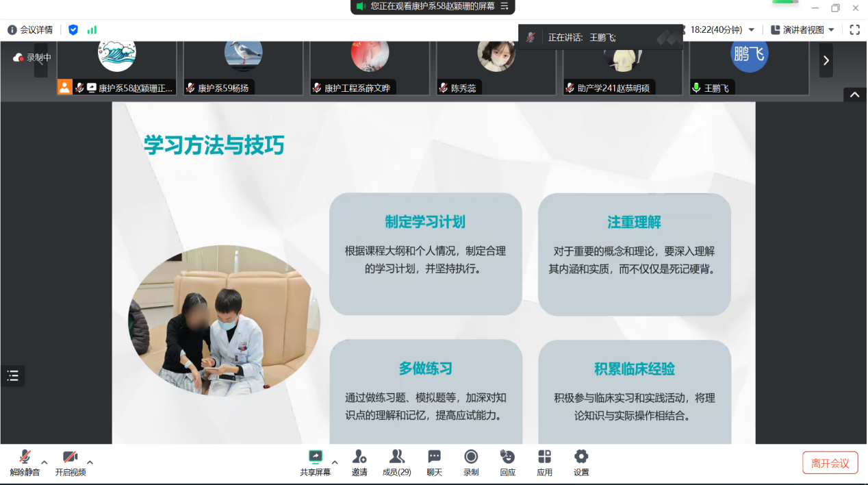Open the Chat (聊天) window

(434, 457)
